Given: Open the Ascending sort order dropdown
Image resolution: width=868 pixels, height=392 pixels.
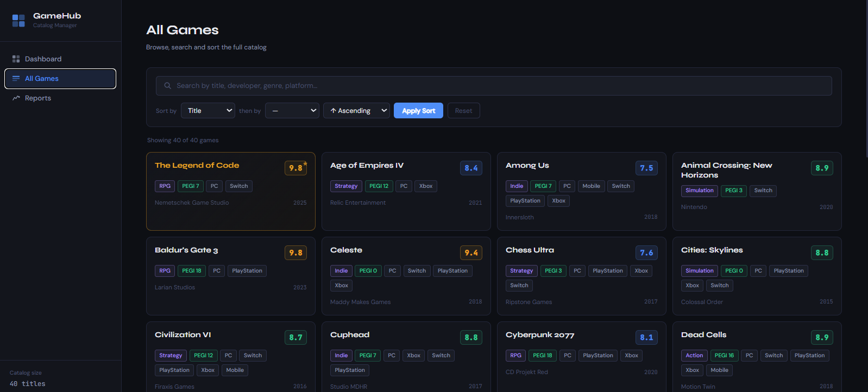Looking at the screenshot, I should pyautogui.click(x=356, y=111).
